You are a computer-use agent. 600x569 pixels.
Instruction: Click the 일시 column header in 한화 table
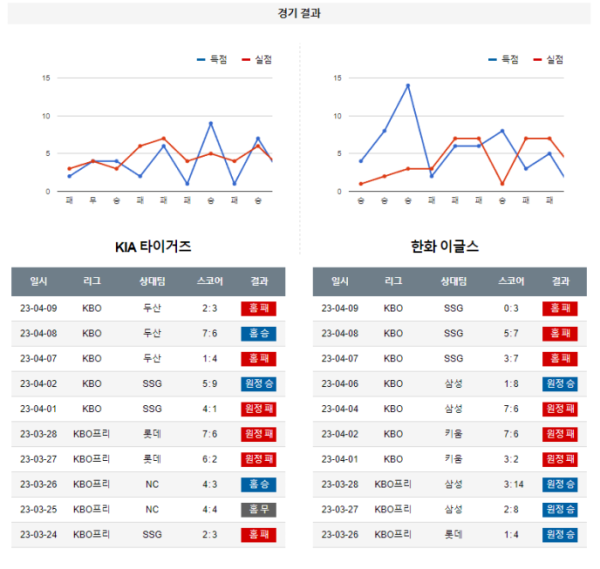(340, 281)
